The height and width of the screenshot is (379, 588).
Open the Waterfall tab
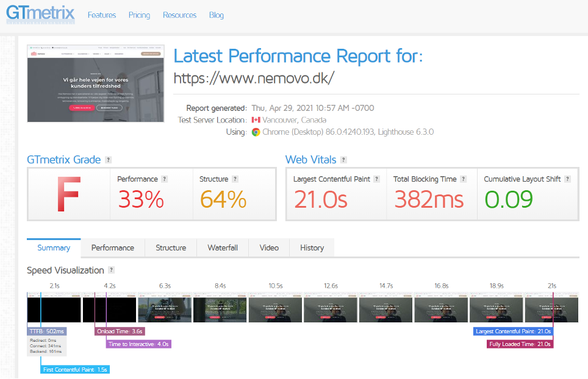pos(223,248)
